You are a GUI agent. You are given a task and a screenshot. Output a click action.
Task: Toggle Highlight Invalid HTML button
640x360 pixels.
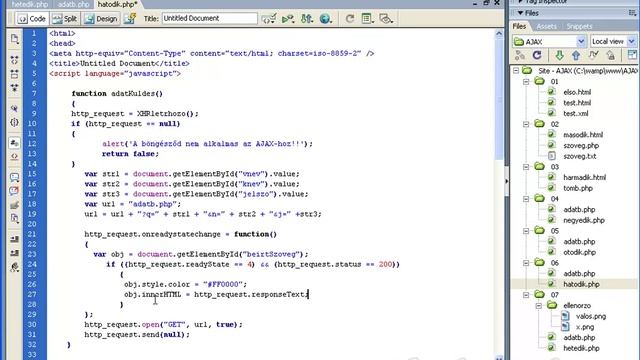tap(15, 156)
